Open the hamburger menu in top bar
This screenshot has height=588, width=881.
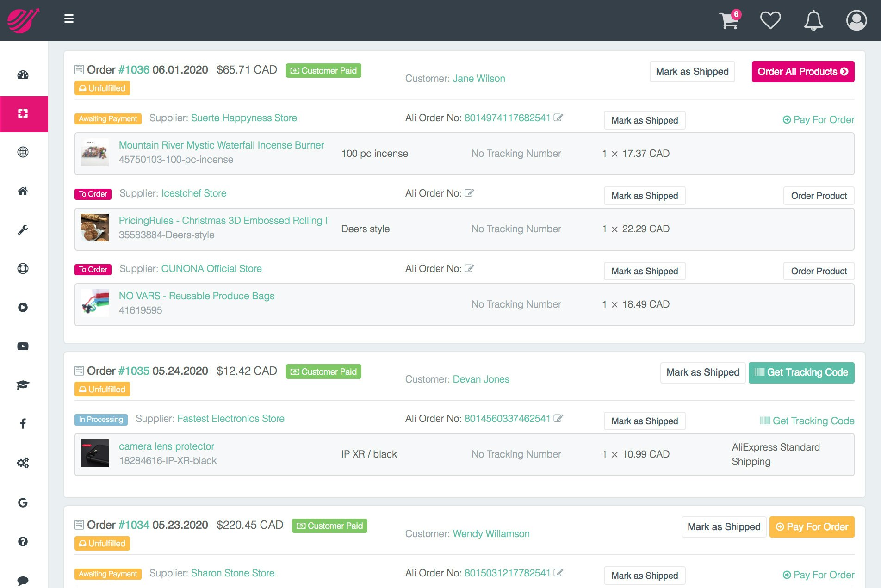(69, 19)
